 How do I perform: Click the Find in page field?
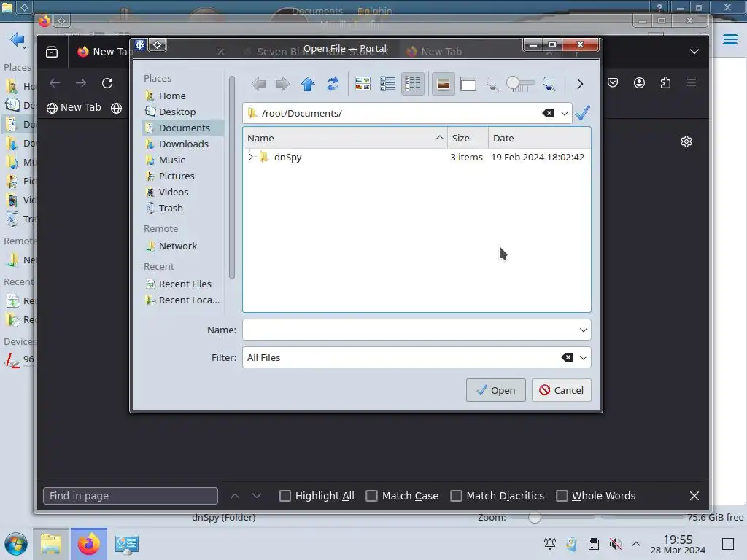click(x=131, y=496)
